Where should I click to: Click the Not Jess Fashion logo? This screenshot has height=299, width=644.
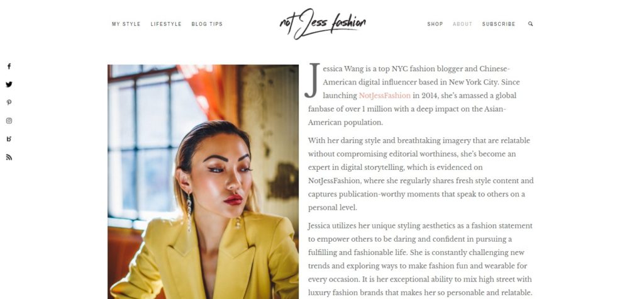(323, 23)
